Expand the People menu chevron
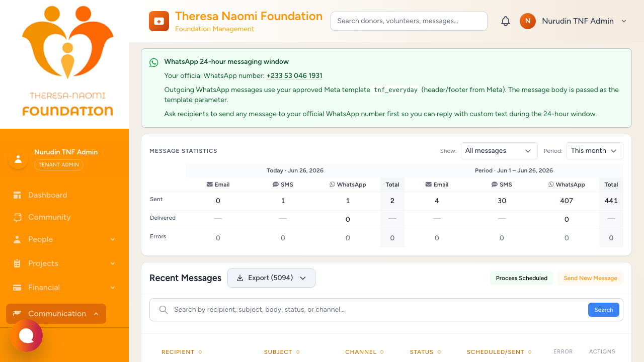This screenshot has height=362, width=644. coord(113,239)
